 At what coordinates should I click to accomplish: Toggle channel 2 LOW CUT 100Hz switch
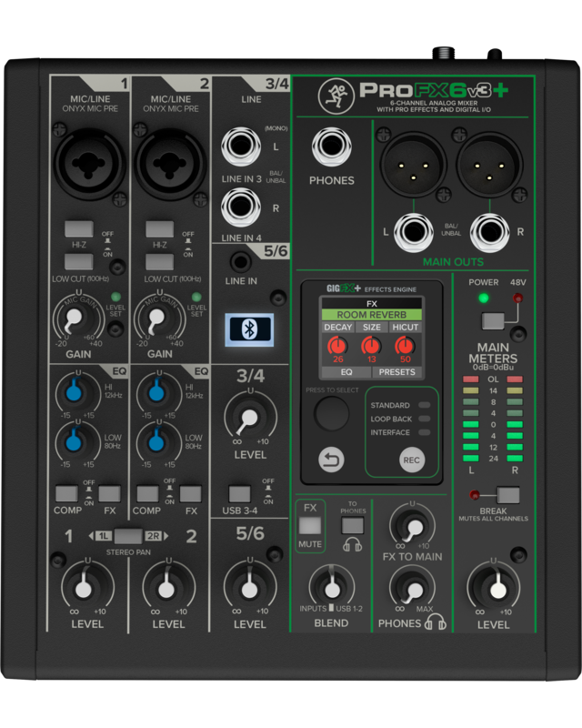160,261
